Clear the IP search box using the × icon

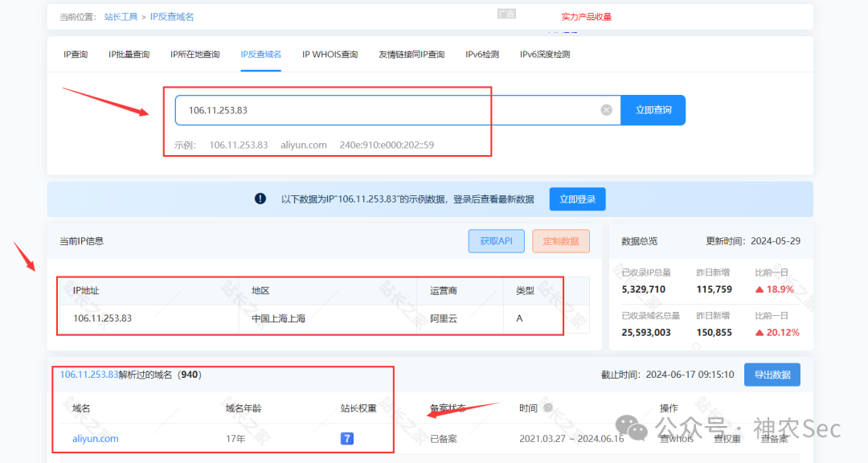click(x=606, y=109)
